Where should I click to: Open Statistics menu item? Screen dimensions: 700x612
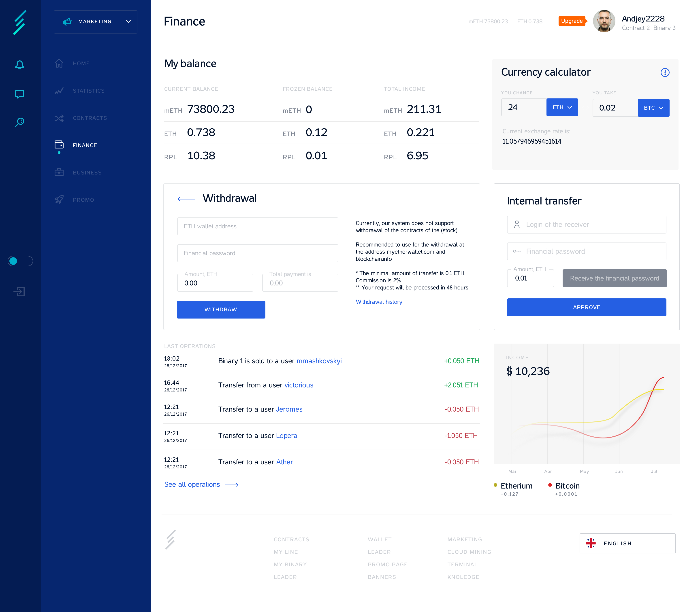tap(88, 91)
